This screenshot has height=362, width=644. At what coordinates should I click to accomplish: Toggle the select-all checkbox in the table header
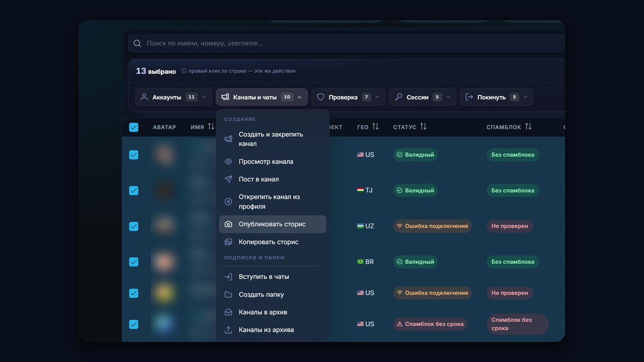(x=133, y=127)
